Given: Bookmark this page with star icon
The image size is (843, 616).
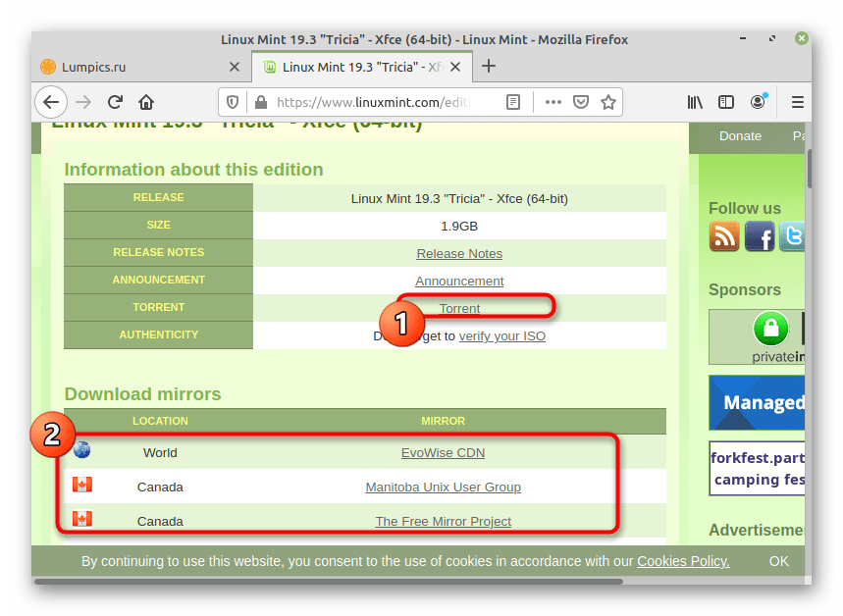Looking at the screenshot, I should (x=608, y=102).
